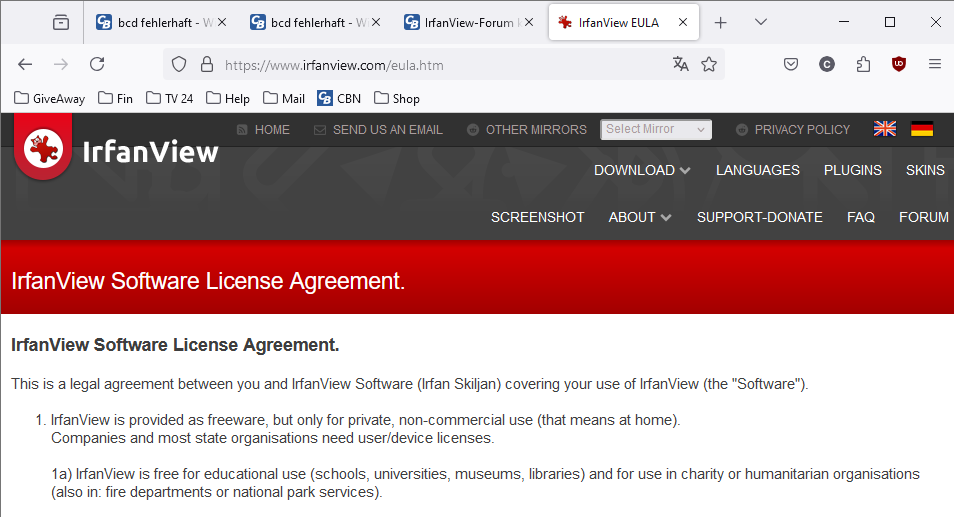Go to HOME link in top bar
The height and width of the screenshot is (517, 954).
(x=271, y=130)
